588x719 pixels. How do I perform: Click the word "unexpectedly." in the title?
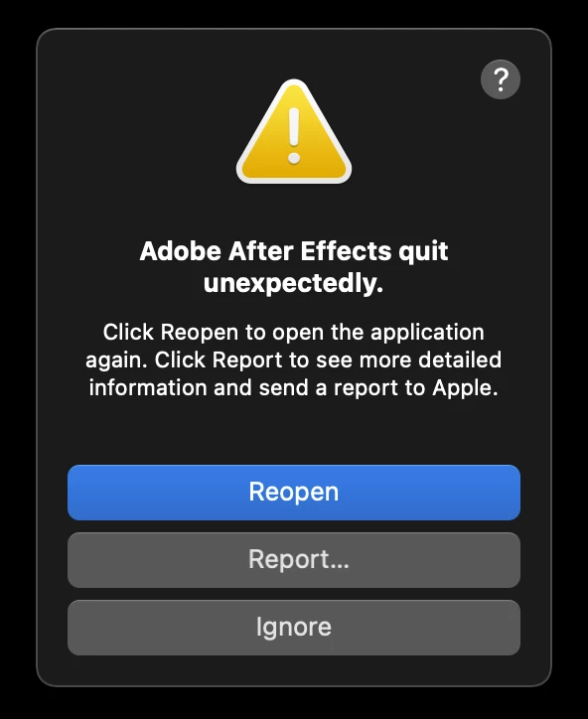[x=294, y=283]
